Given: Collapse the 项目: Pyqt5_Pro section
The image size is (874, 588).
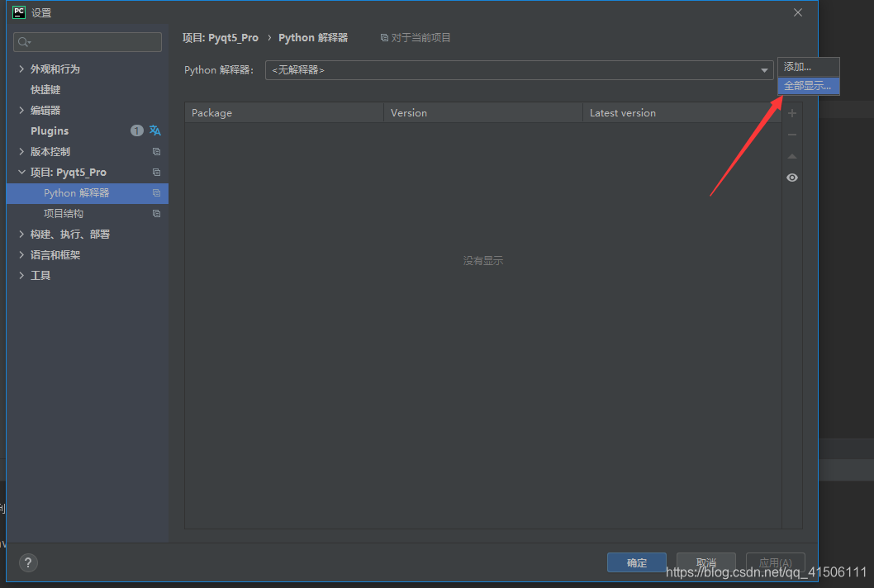Looking at the screenshot, I should (21, 172).
